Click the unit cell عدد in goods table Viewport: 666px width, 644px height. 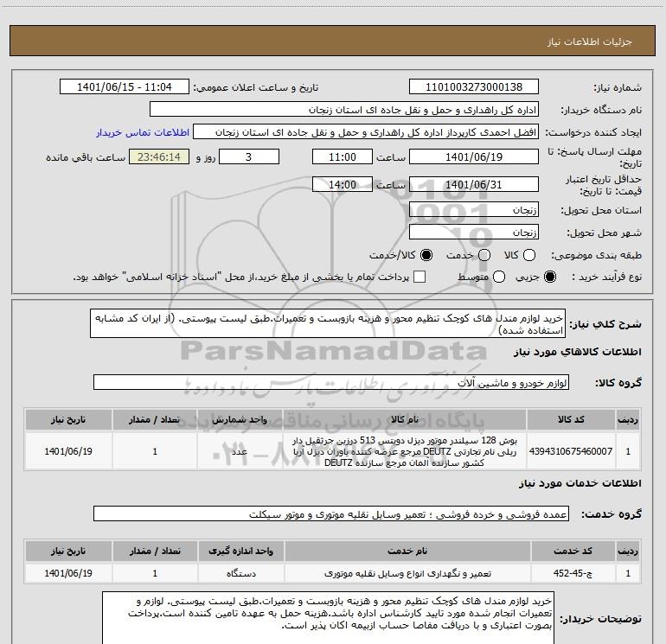(x=240, y=451)
